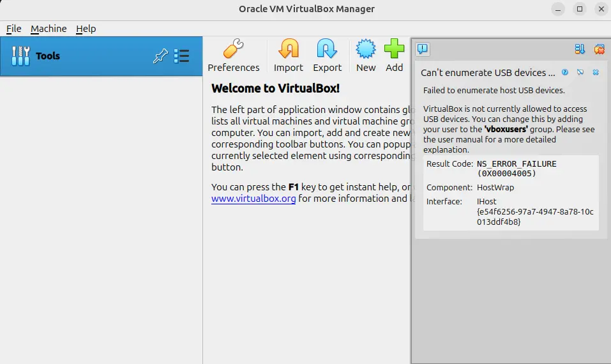Click the 'Result Code:' label
The width and height of the screenshot is (611, 364).
tap(449, 163)
